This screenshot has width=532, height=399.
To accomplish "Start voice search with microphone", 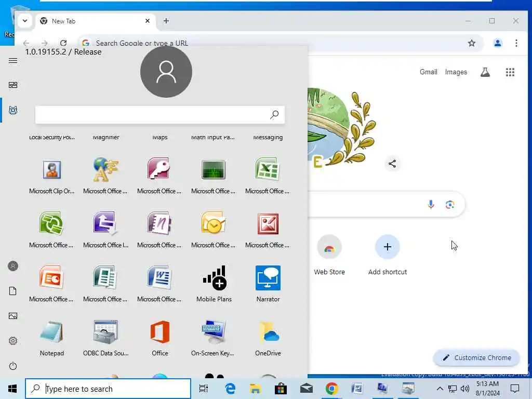I will 431,204.
